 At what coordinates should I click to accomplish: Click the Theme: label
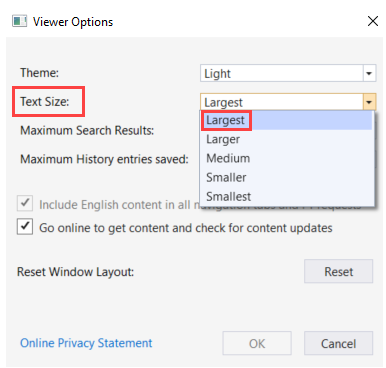pos(39,72)
